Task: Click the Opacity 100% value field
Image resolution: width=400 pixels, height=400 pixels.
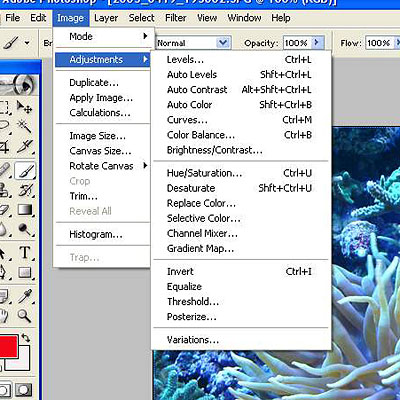Action: click(x=297, y=43)
